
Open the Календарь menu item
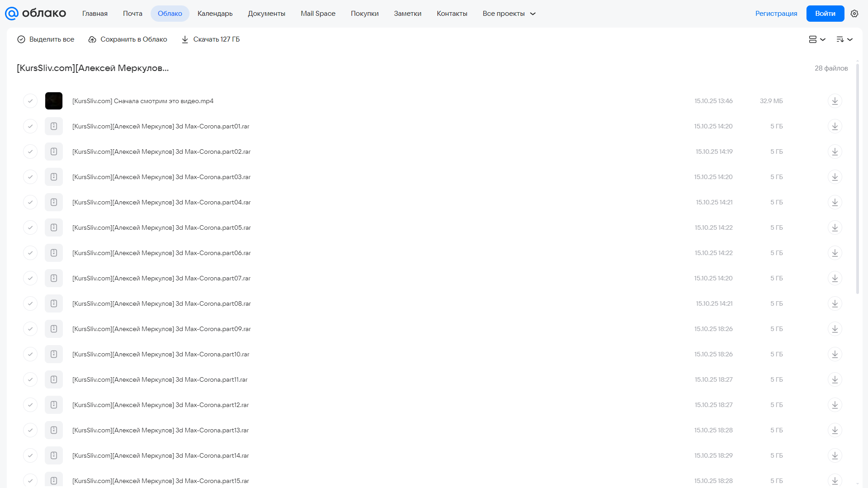coord(215,14)
